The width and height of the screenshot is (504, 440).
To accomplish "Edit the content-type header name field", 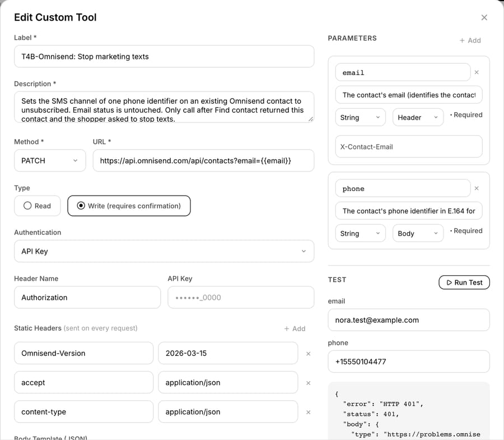I will [x=83, y=412].
